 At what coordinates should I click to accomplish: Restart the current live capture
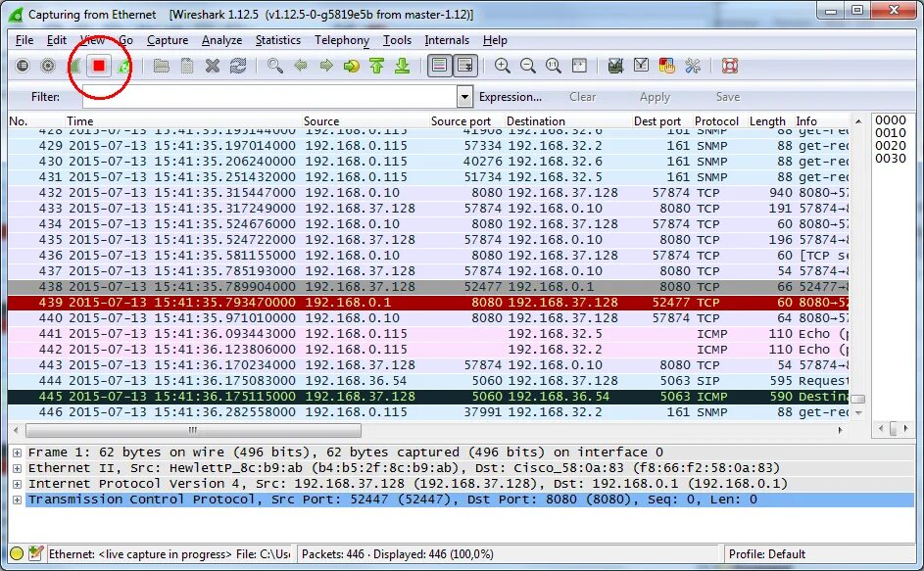123,66
